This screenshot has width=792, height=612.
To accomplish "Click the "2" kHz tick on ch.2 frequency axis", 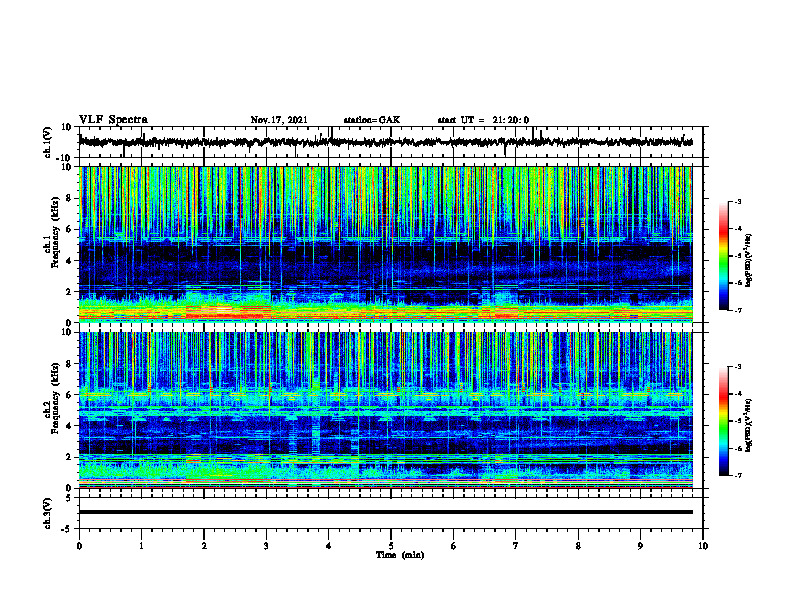I will [x=70, y=457].
